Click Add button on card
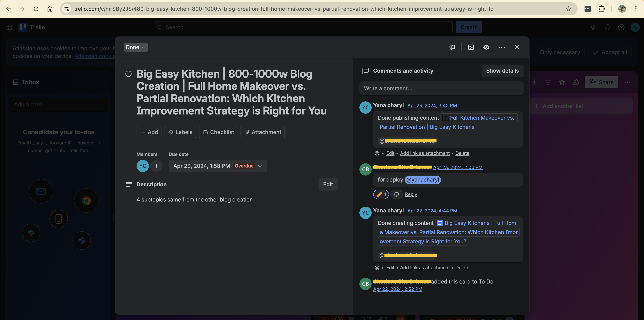Image resolution: width=644 pixels, height=320 pixels. pos(149,132)
